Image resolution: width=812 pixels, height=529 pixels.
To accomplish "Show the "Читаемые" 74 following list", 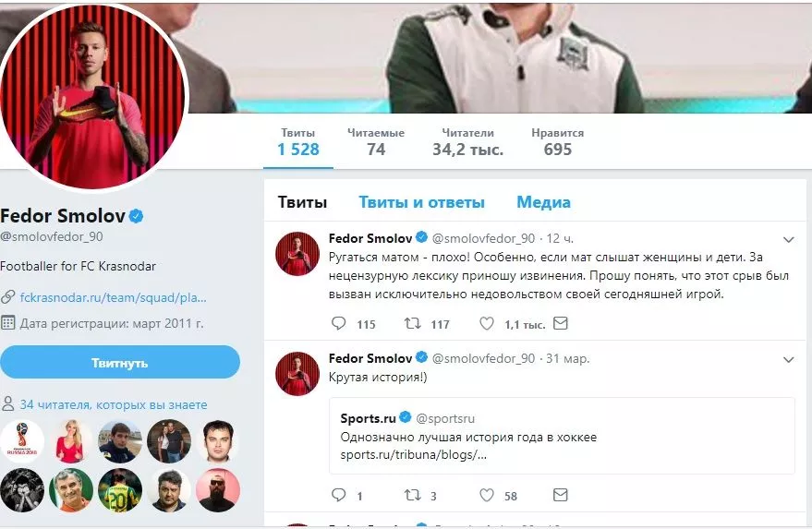I will [376, 141].
